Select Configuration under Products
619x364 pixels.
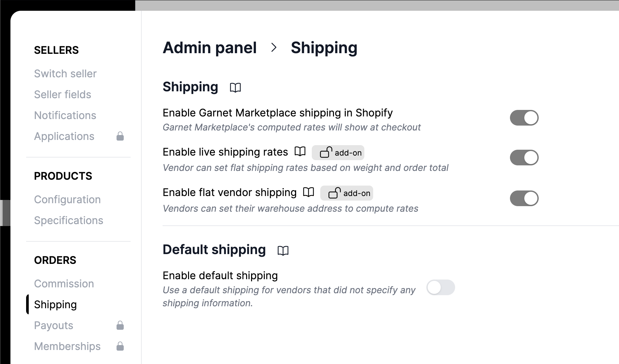click(67, 199)
